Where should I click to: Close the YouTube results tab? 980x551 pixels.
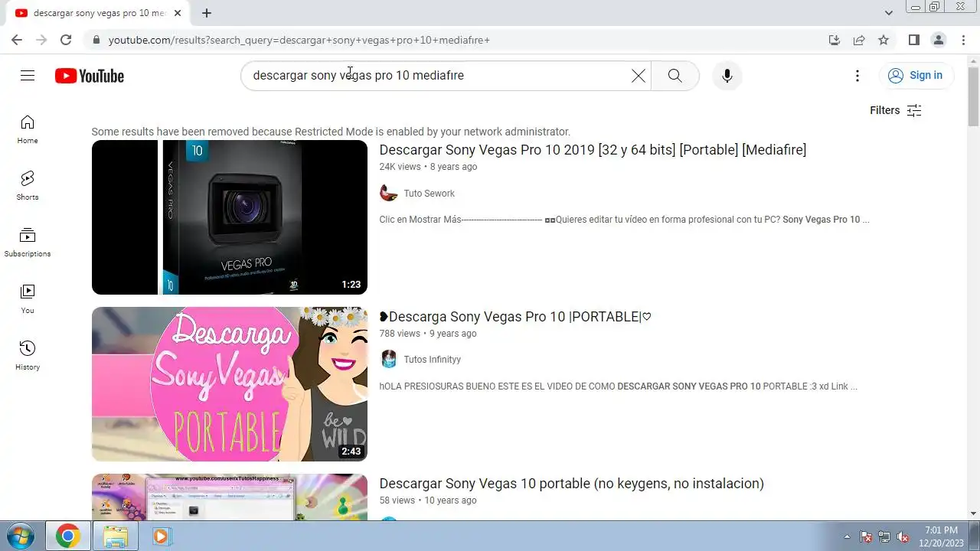pos(178,13)
